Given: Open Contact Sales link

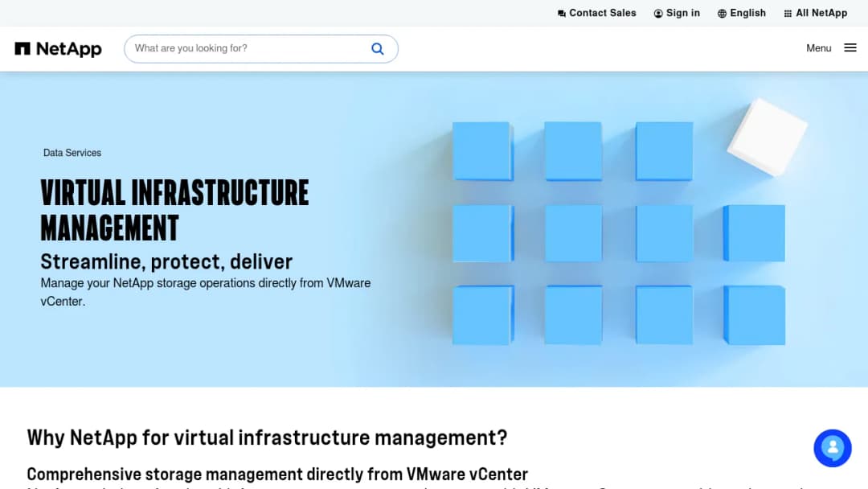Looking at the screenshot, I should point(596,14).
